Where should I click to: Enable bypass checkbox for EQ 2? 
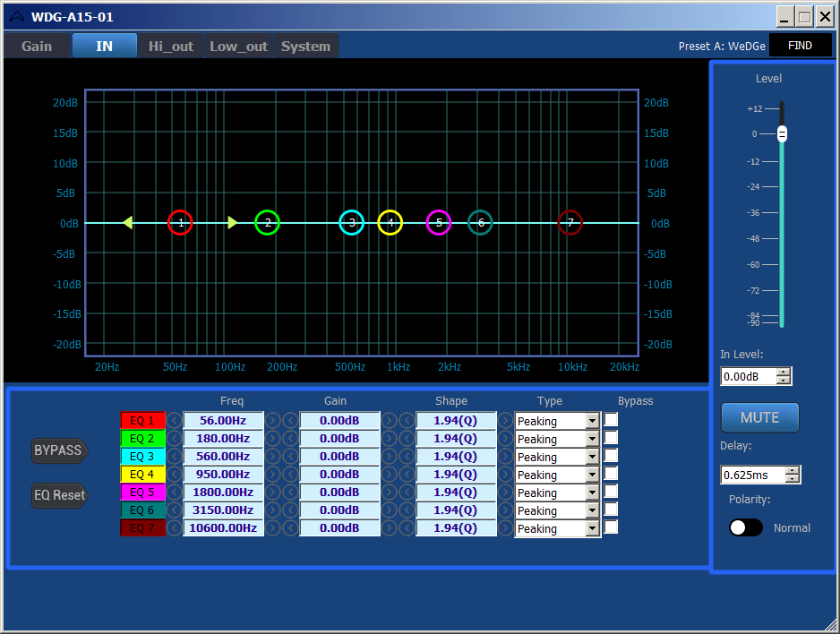(611, 438)
